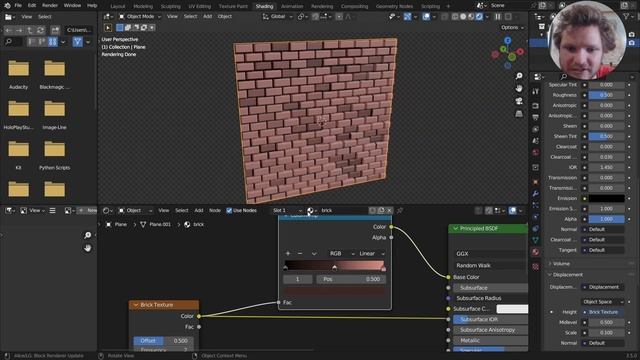Viewport: 640px width, 360px height.
Task: Click the zoom icon in image editor
Action: tap(87, 235)
